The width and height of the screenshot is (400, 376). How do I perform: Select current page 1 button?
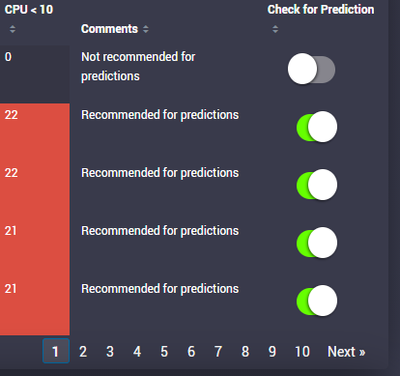tap(56, 351)
